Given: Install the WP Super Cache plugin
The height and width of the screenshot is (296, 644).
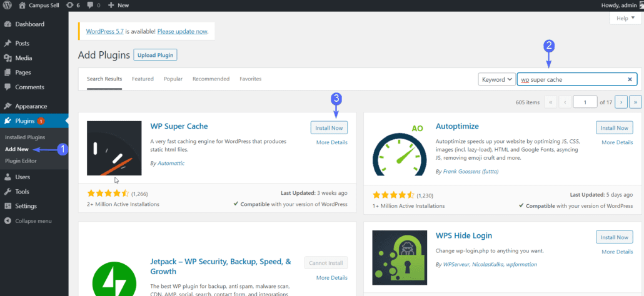Looking at the screenshot, I should coord(329,128).
